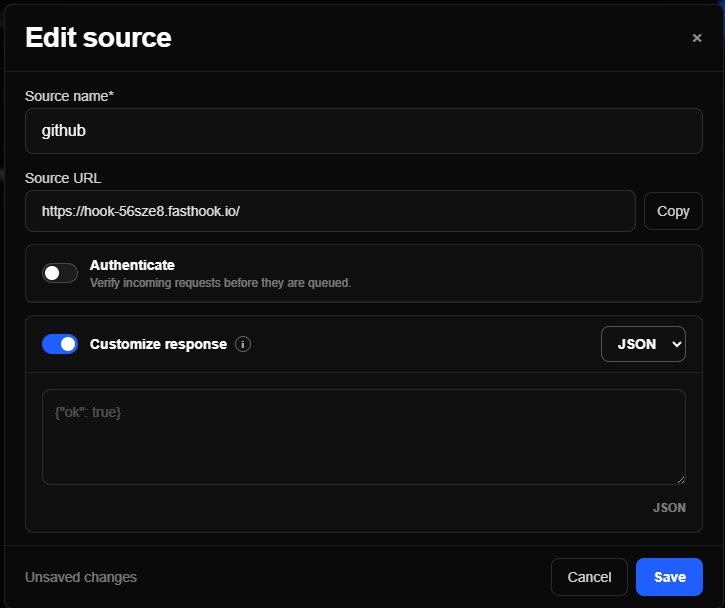Click the Unsaved changes status text
The width and height of the screenshot is (725, 608).
pos(81,577)
